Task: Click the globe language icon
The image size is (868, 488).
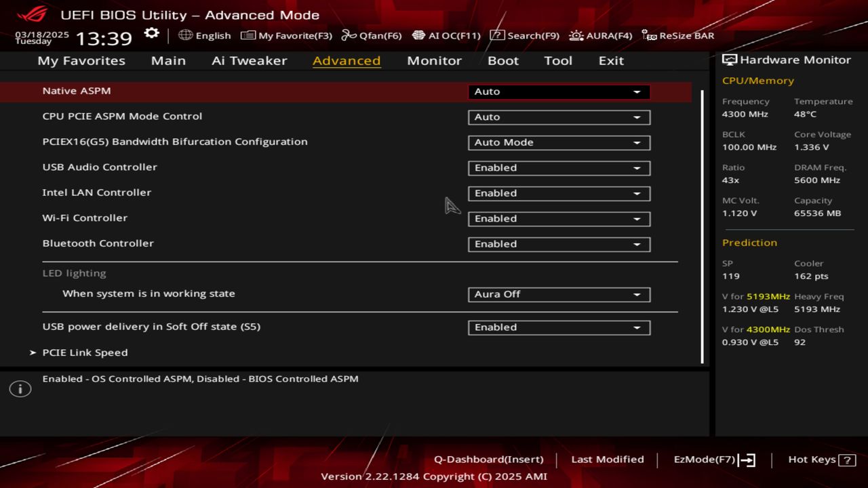Action: (x=185, y=35)
